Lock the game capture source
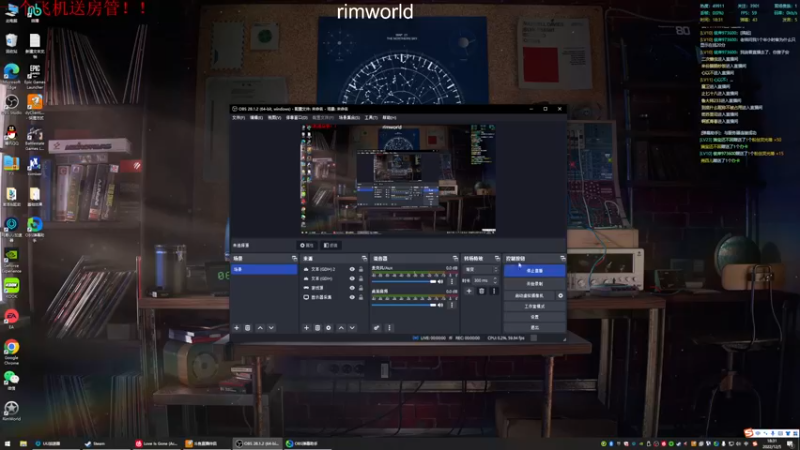Image resolution: width=800 pixels, height=450 pixels. click(x=361, y=288)
